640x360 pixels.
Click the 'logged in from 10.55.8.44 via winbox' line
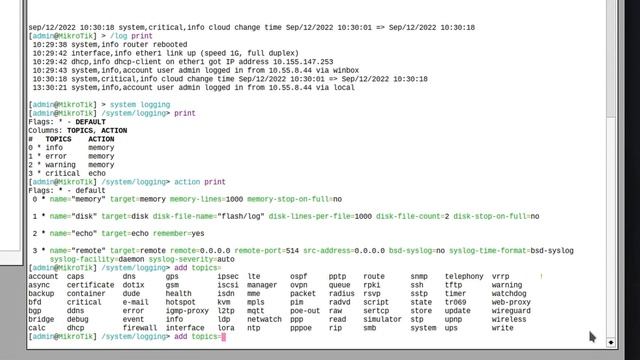coord(196,70)
